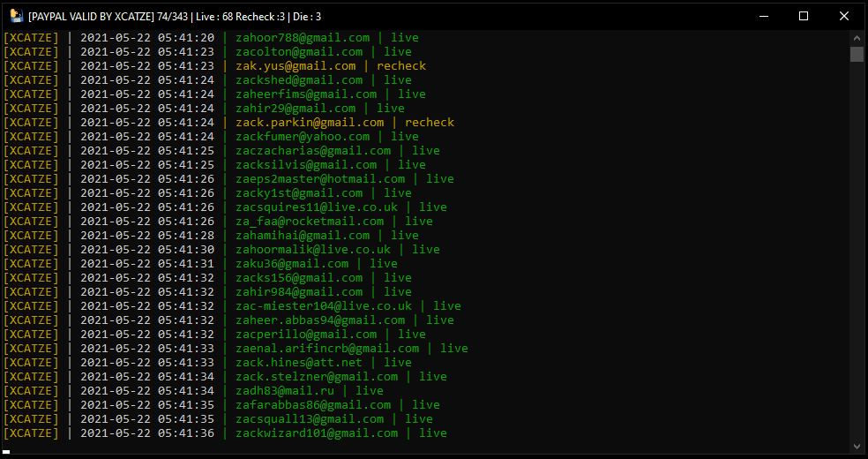Image resolution: width=868 pixels, height=459 pixels.
Task: Click the [XCATZE] tag on the 05:41:36 line
Action: coord(31,433)
